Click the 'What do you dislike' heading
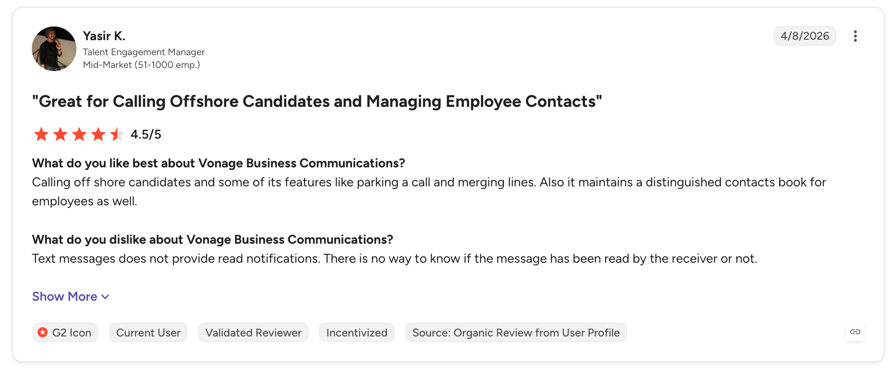Image resolution: width=894 pixels, height=370 pixels. [x=213, y=239]
